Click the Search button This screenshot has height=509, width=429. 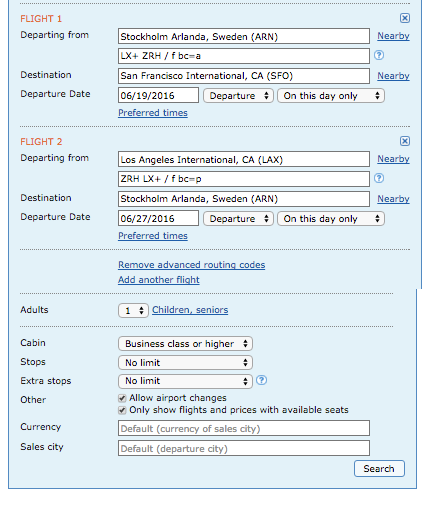pos(379,469)
